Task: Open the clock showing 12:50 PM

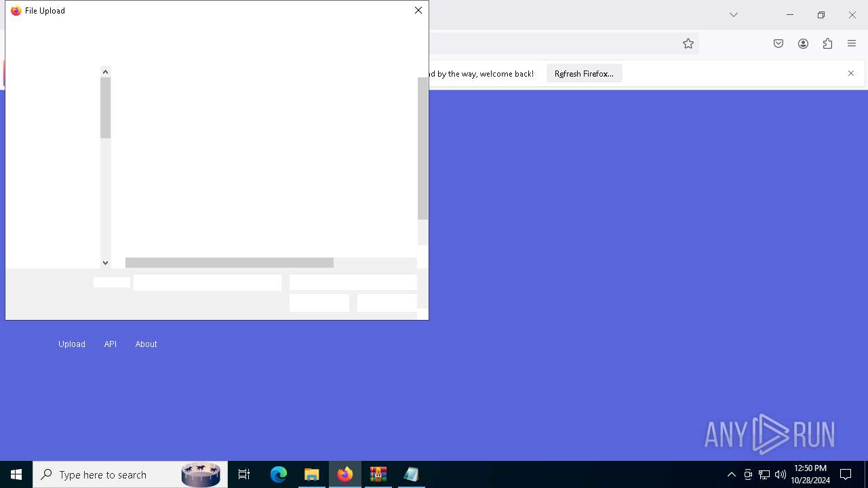Action: (810, 474)
